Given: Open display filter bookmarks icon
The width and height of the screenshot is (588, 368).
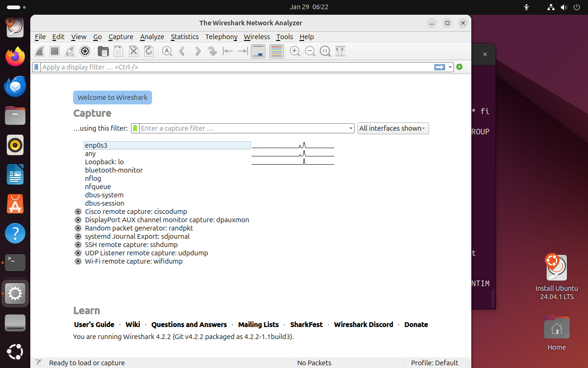Looking at the screenshot, I should click(37, 67).
